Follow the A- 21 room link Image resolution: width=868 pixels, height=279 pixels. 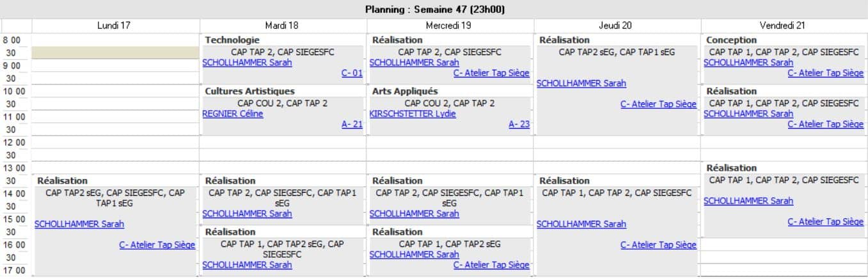(x=352, y=124)
